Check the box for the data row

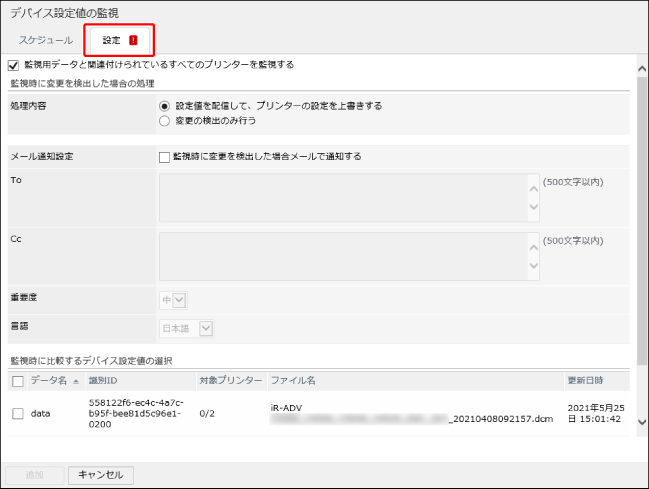click(x=17, y=413)
